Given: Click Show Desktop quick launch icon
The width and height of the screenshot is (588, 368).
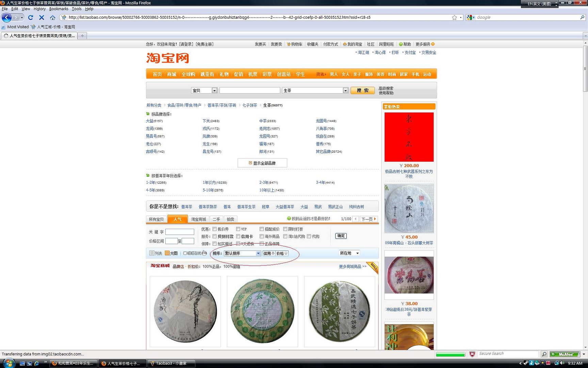Looking at the screenshot, I should (22, 364).
